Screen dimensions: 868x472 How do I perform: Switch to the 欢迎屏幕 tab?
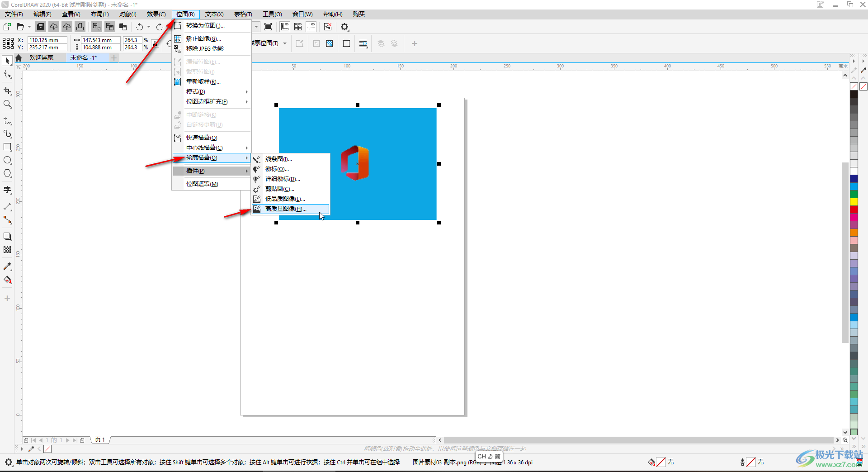(42, 57)
